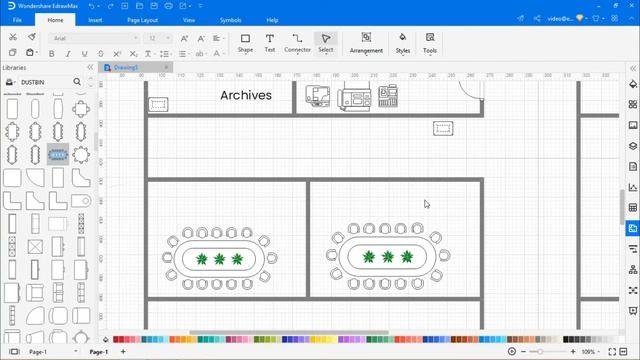The image size is (640, 360).
Task: Click the Format Painter icon
Action: click(x=32, y=37)
